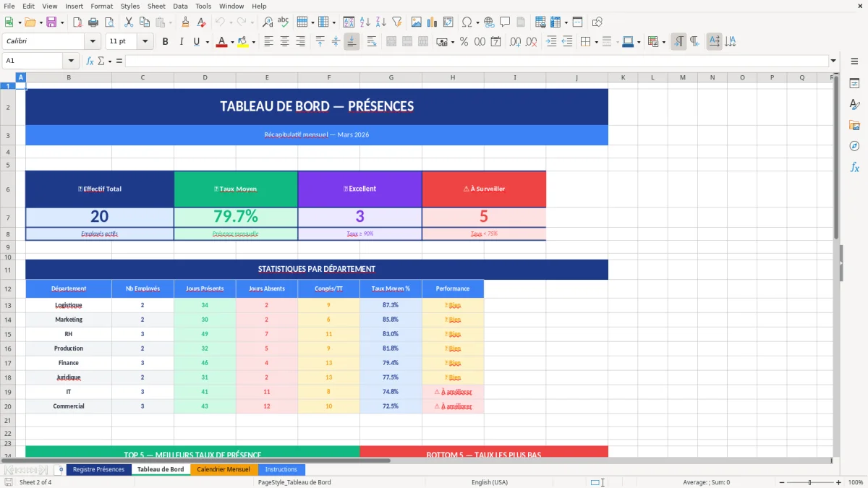868x488 pixels.
Task: Open the Function Wizard fx icon
Action: (x=90, y=61)
